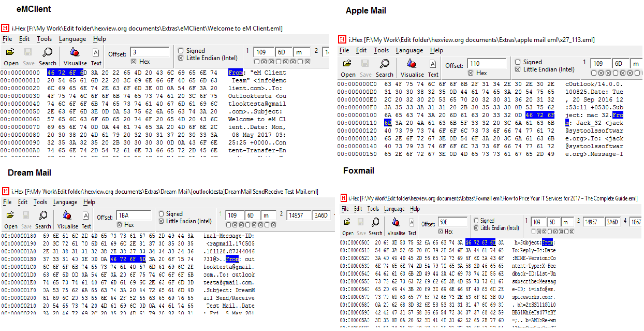Click the i.Hex title icon of Foxmail window
Screen dimensions: 644x331
(x=344, y=198)
